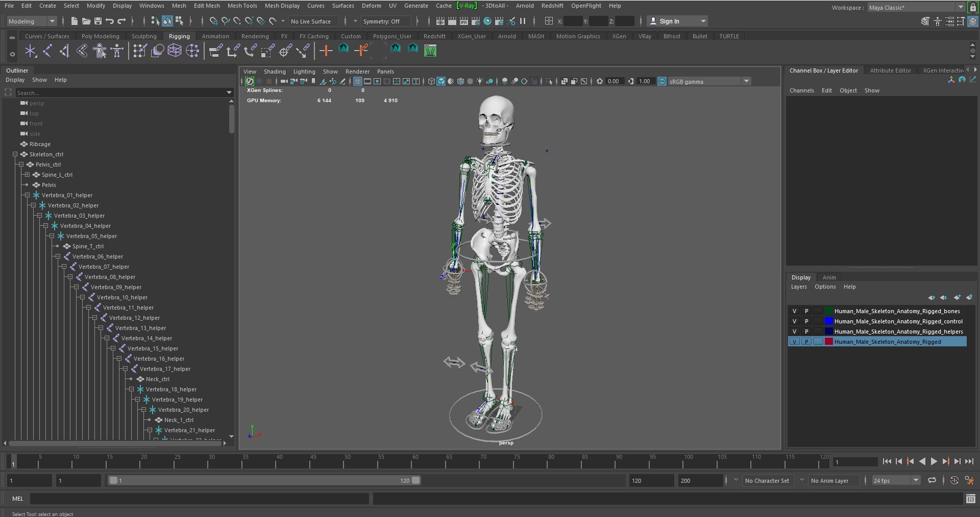Viewport: 980px width, 517px height.
Task: Switch to the Attribute Editor tab
Action: 890,70
